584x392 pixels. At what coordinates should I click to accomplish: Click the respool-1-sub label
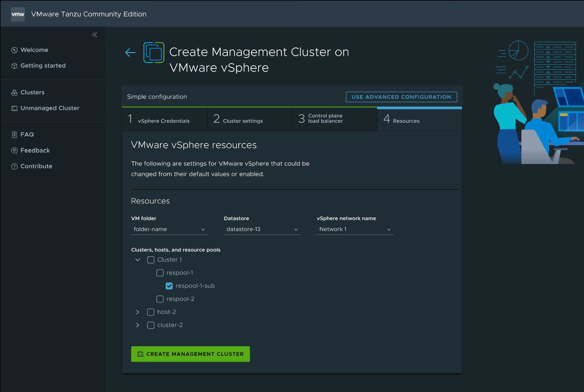(x=195, y=286)
